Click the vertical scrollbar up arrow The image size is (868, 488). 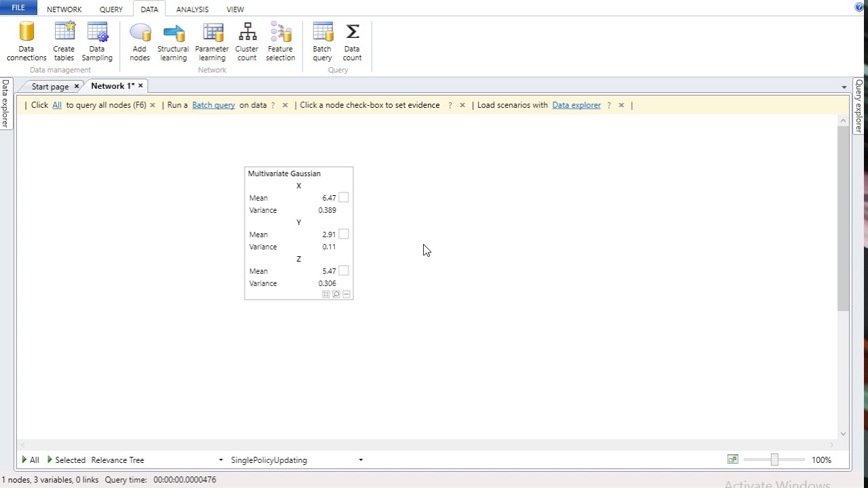(x=844, y=121)
